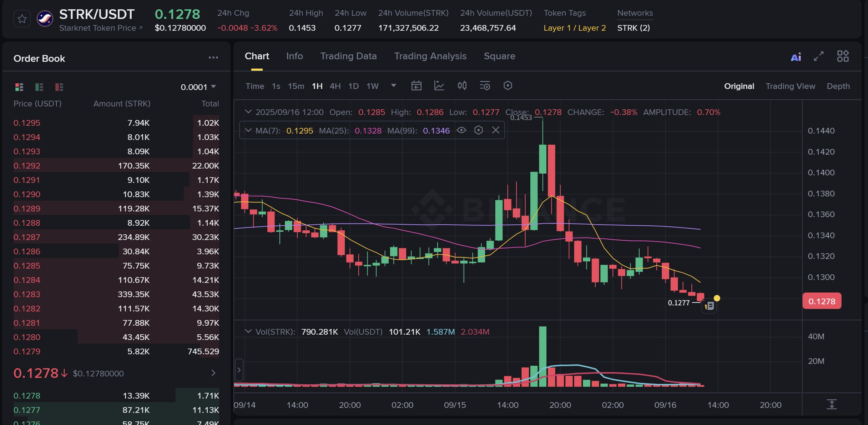Image resolution: width=868 pixels, height=425 pixels.
Task: Click the 24h Volume(USDT) value
Action: coord(488,28)
